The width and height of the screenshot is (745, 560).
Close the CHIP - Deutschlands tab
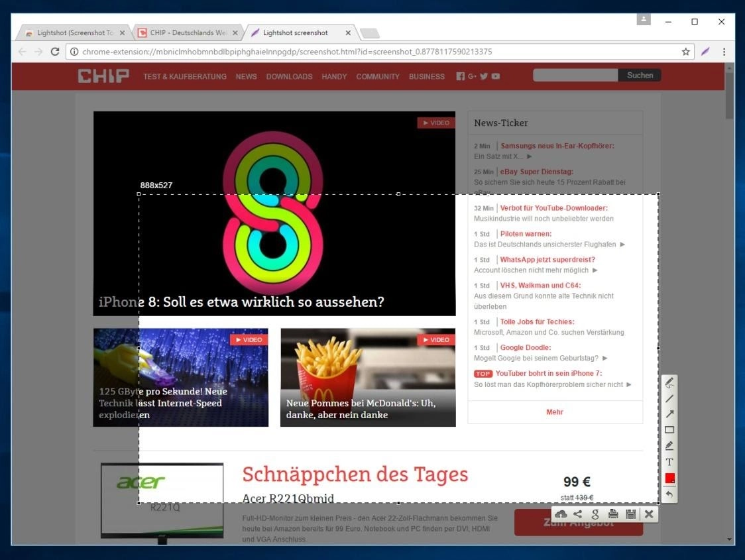(235, 32)
